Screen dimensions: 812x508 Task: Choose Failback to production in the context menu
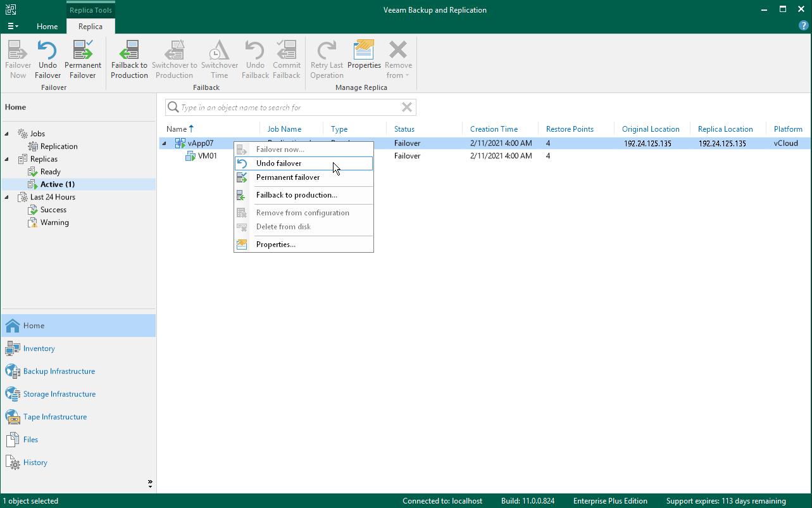click(x=304, y=195)
